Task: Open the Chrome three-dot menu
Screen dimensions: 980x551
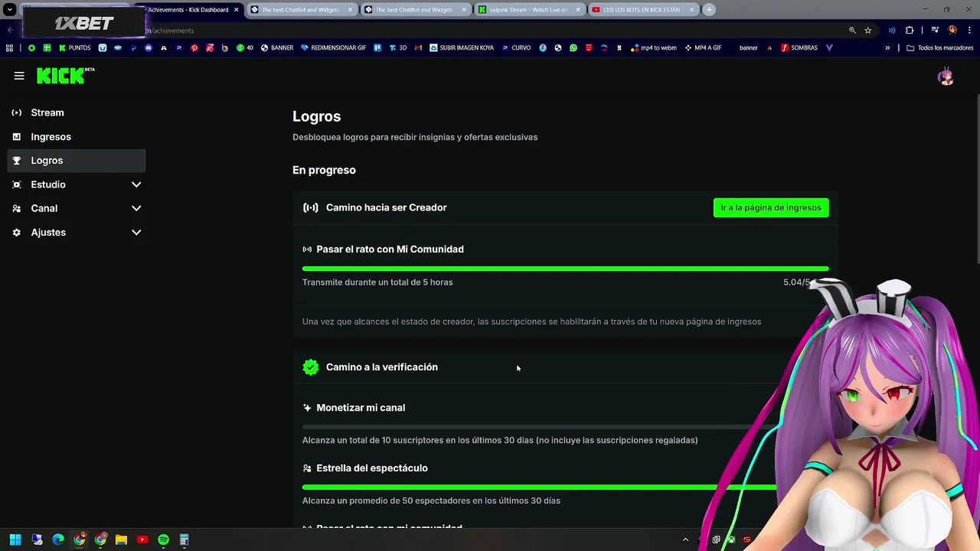Action: pos(969,31)
